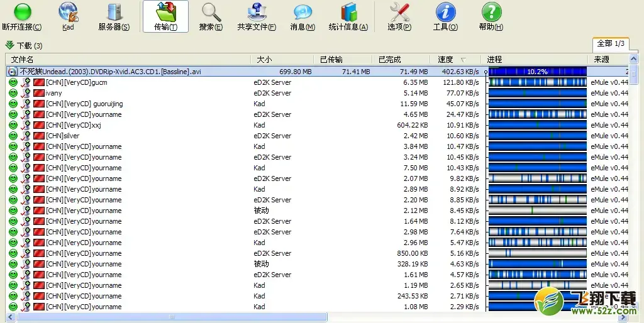Click the 9.82 KB/s speed value

tap(465, 178)
